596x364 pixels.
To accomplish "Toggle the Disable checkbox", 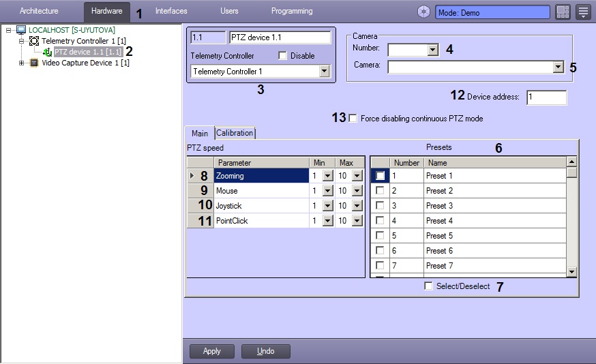I will tap(282, 56).
